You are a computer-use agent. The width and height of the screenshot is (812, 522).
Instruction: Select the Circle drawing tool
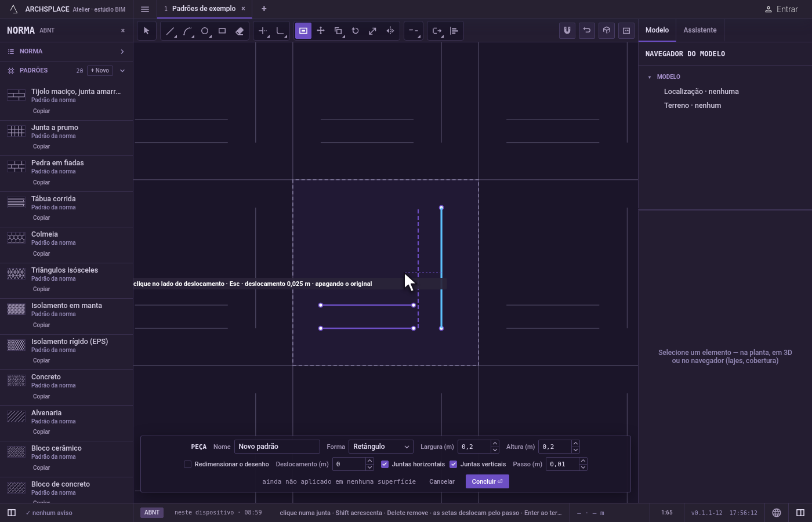(205, 31)
